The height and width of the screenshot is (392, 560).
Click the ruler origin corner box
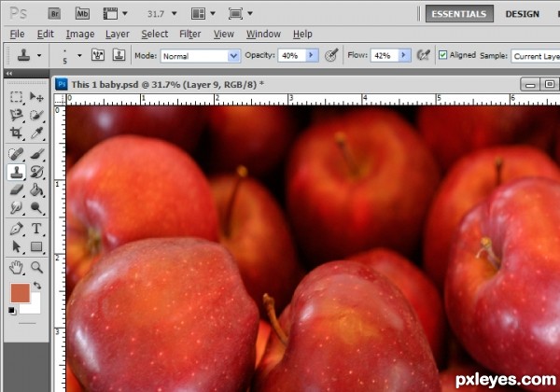pos(60,100)
